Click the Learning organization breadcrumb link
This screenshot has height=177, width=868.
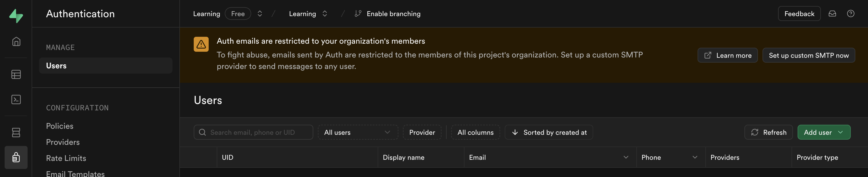[207, 14]
